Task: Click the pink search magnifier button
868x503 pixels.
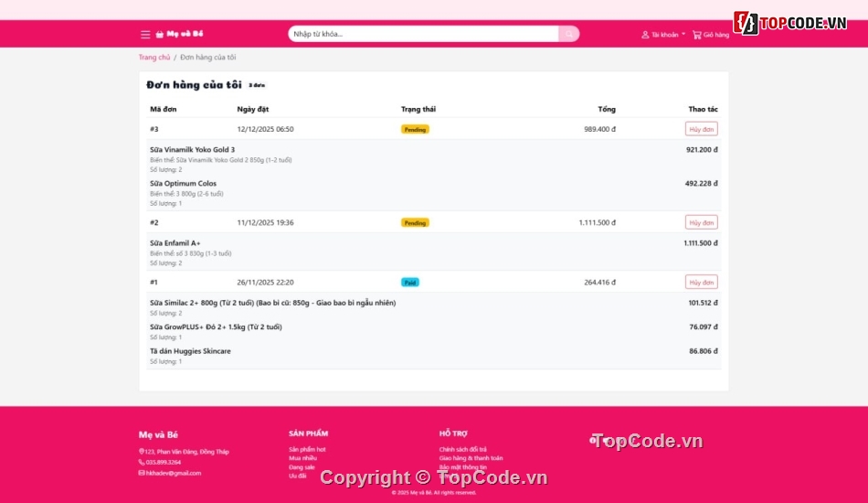Action: coord(569,34)
